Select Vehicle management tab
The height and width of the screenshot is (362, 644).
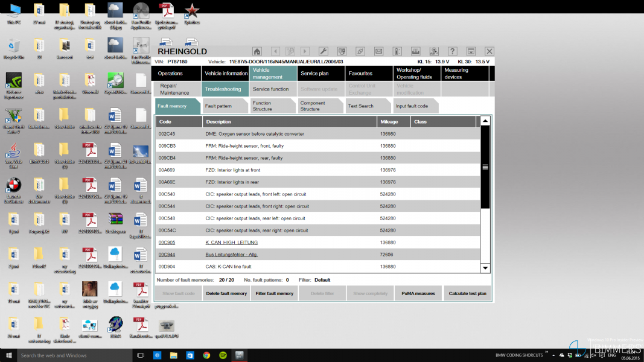tap(273, 74)
